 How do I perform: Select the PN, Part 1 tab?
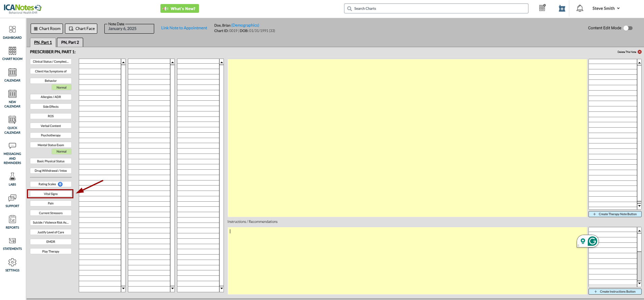[x=43, y=42]
